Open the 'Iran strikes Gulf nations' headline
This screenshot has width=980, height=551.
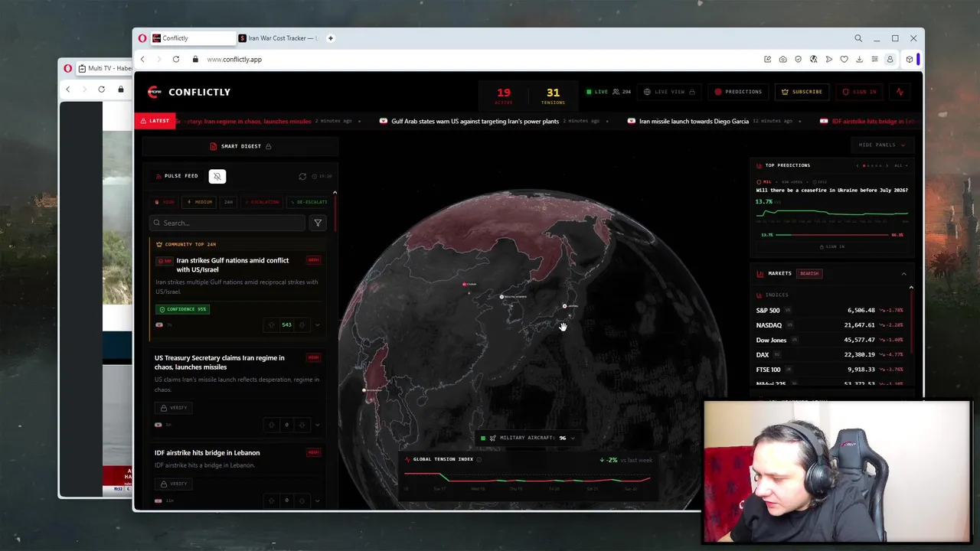pyautogui.click(x=233, y=265)
